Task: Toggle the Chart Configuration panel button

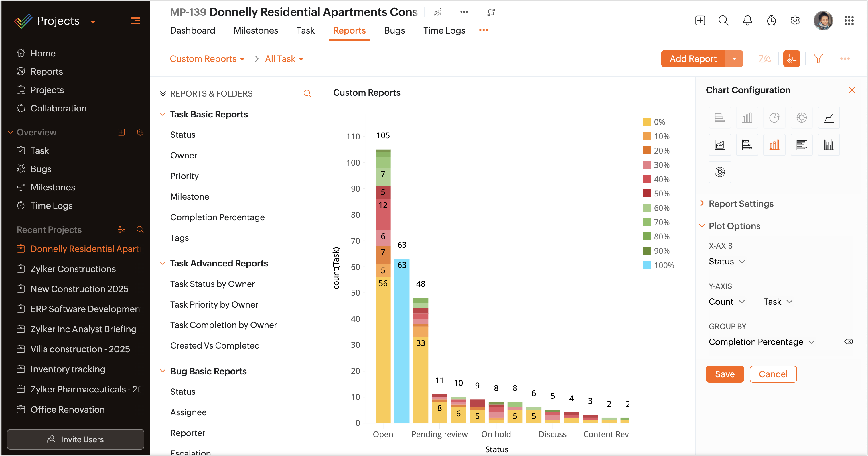Action: (x=791, y=59)
